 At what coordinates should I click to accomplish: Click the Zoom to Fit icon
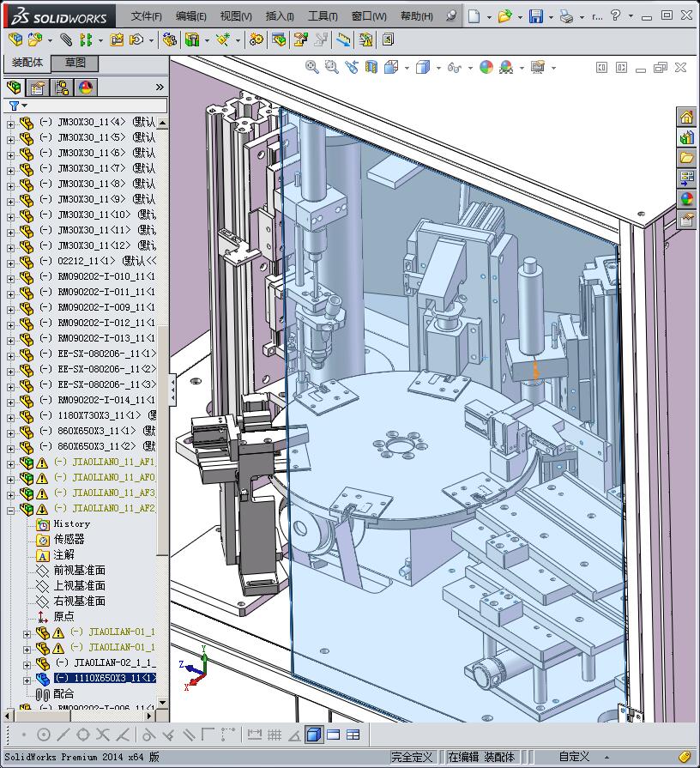311,67
